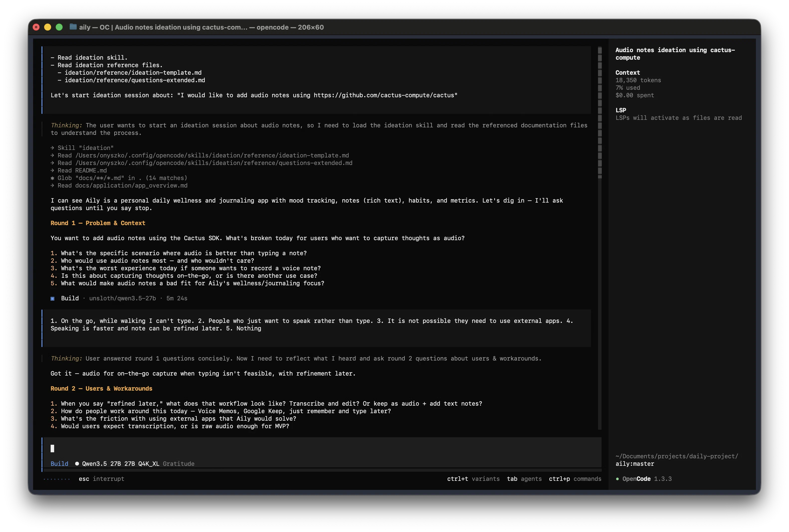Toggle variants via "ctrl+t variants" label
This screenshot has width=789, height=532.
(x=473, y=479)
